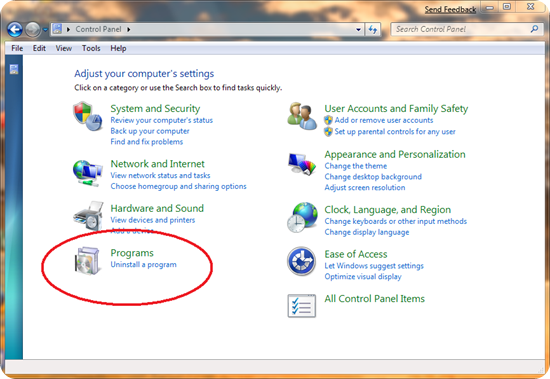Click Set up parental controls for any user

point(395,132)
